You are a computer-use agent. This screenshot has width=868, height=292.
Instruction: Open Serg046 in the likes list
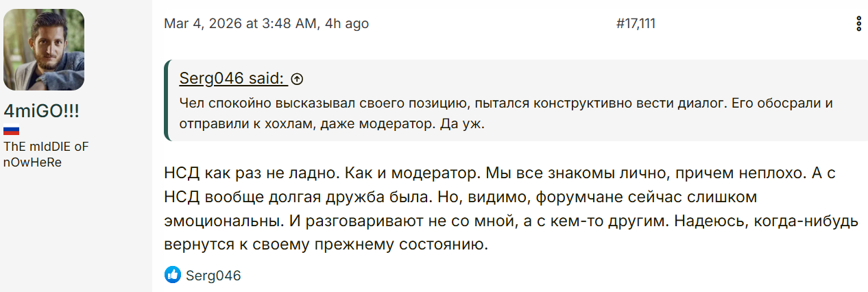[x=214, y=276]
